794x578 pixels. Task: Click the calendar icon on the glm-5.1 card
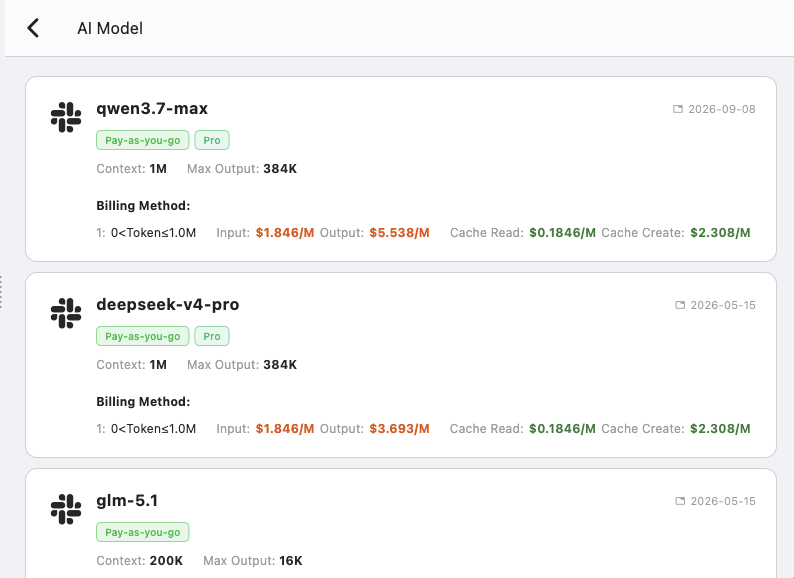click(680, 501)
